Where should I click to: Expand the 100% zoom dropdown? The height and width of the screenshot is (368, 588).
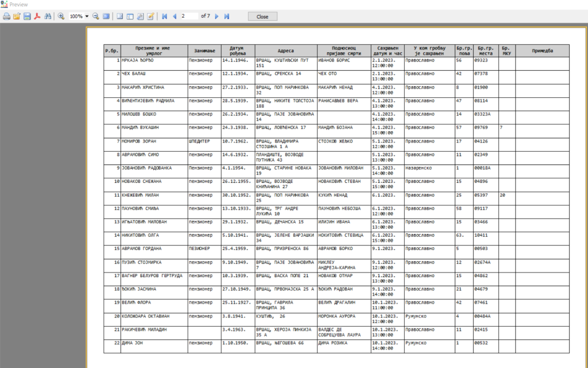click(87, 17)
